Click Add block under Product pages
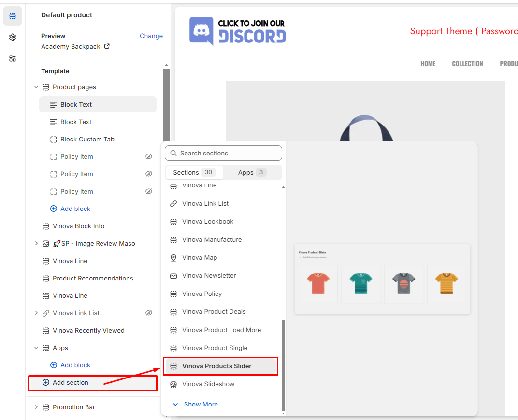Image resolution: width=518 pixels, height=420 pixels. coord(71,209)
